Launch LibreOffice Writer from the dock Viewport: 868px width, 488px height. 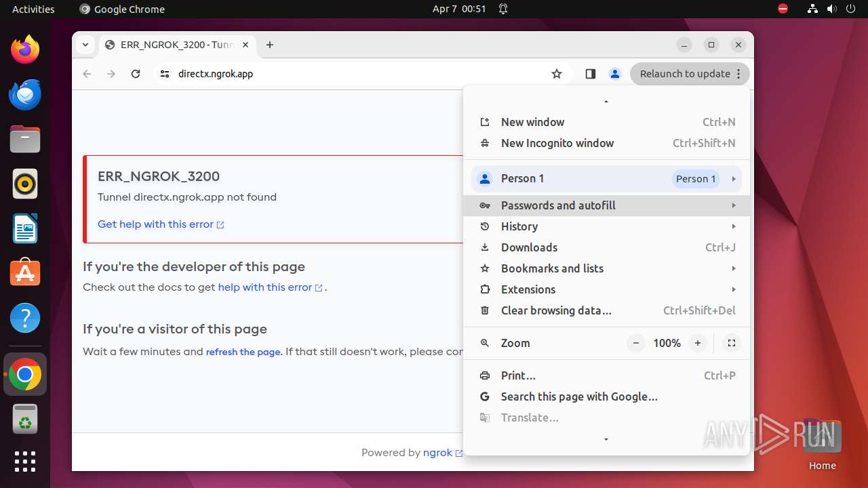click(x=25, y=228)
